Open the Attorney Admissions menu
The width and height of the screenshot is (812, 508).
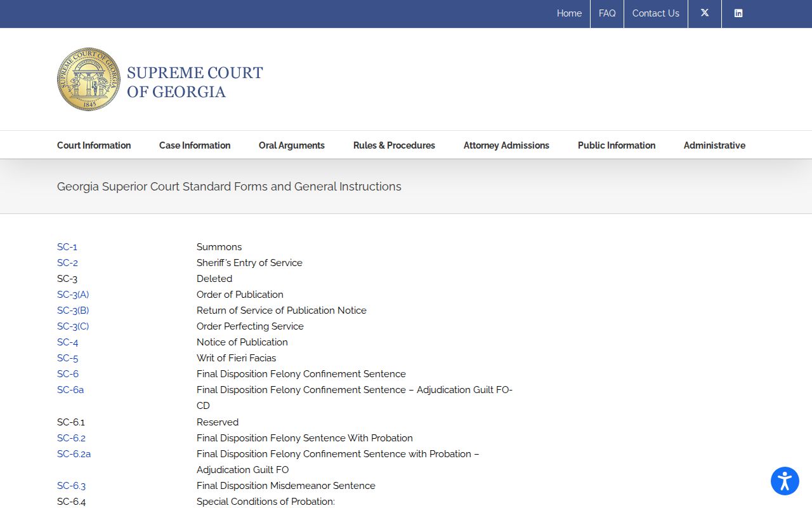[x=506, y=145]
